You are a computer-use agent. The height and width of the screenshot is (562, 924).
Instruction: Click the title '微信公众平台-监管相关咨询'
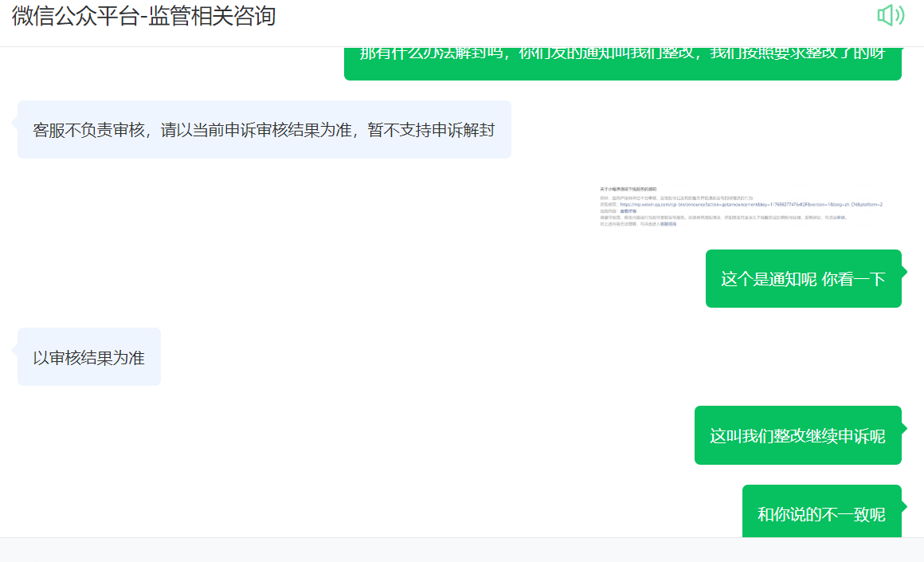[x=144, y=16]
